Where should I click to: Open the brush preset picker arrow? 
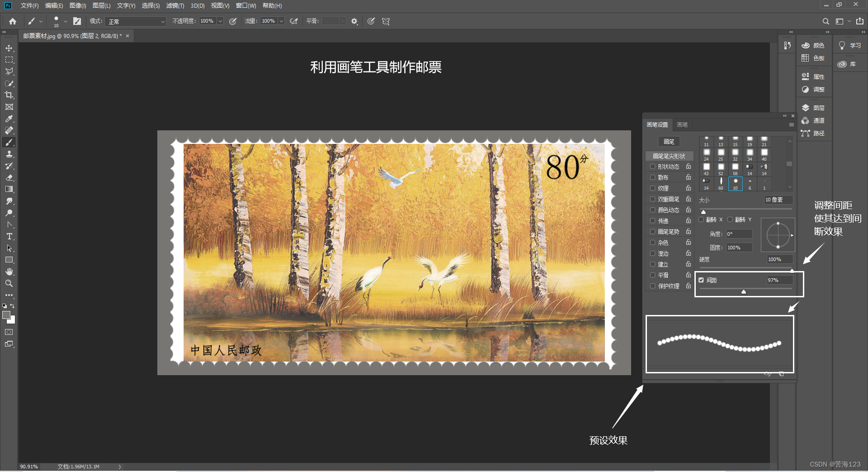coord(66,21)
